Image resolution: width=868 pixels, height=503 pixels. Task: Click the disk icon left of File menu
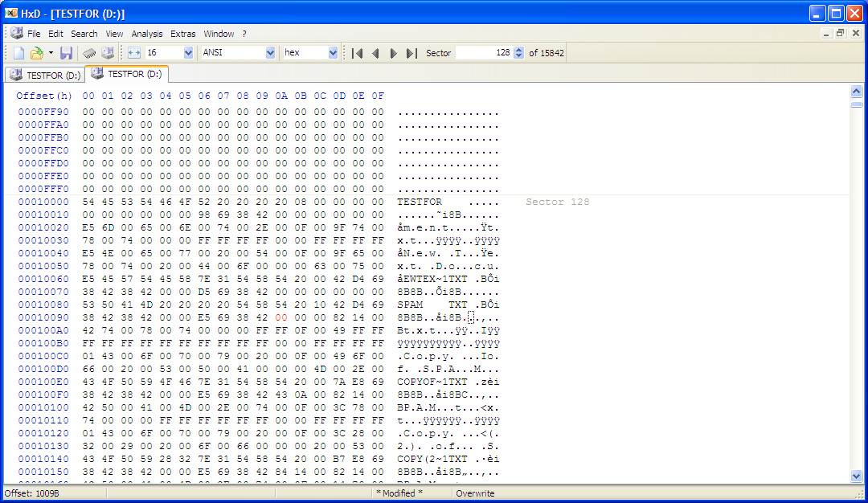[17, 33]
